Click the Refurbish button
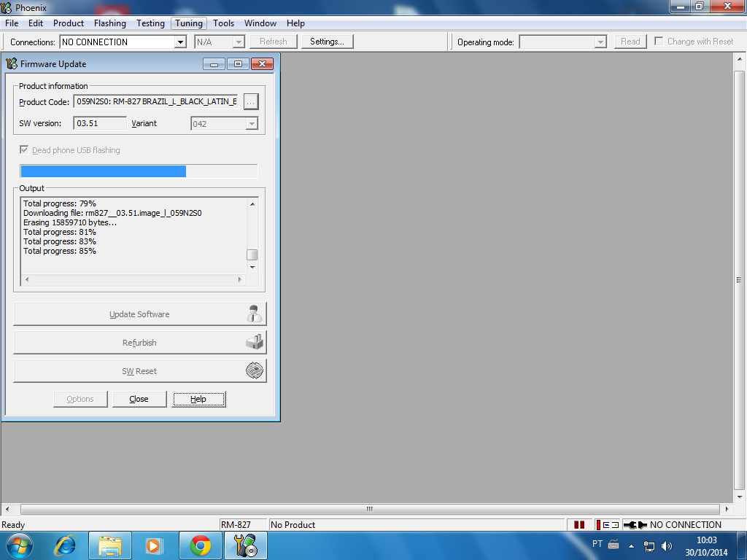The width and height of the screenshot is (747, 560). click(139, 343)
